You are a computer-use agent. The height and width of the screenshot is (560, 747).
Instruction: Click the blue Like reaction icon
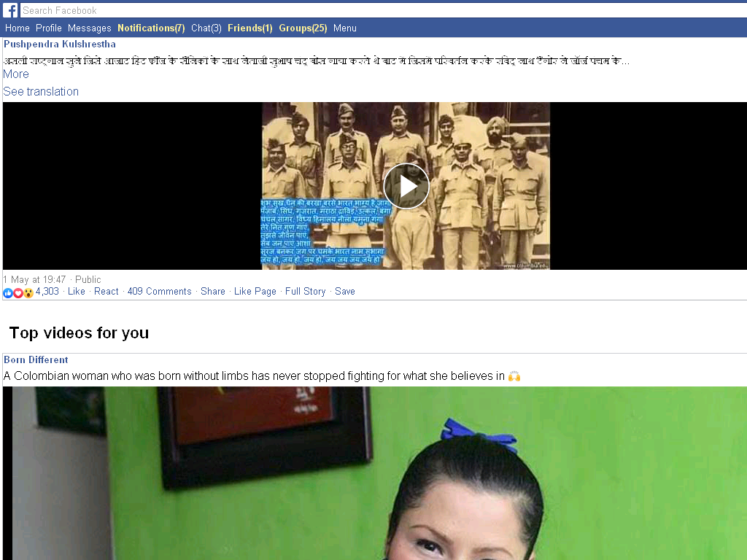(7, 293)
